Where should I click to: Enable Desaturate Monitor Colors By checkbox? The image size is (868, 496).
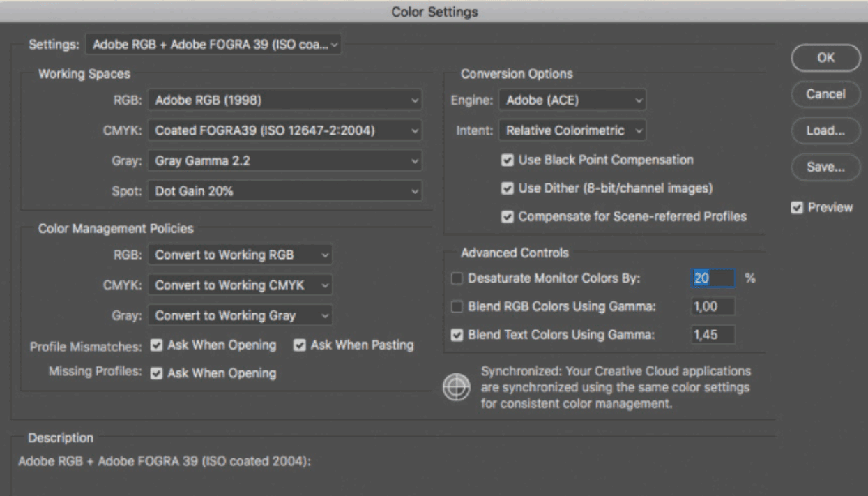point(457,278)
